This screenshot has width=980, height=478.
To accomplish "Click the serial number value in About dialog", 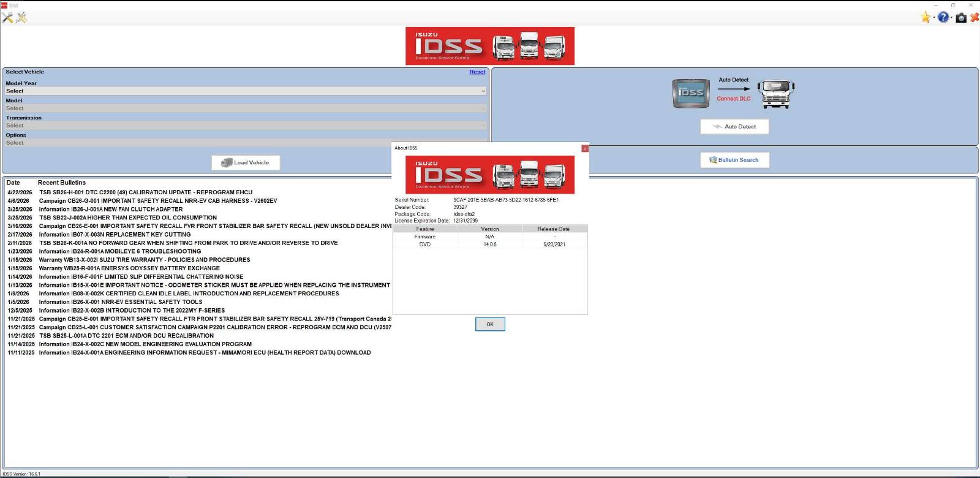I will click(x=506, y=200).
